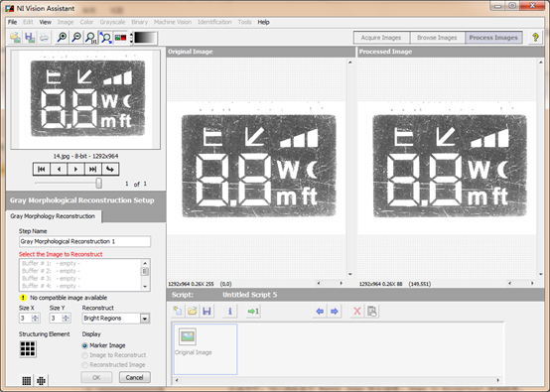Select the Marker Image radio button
This screenshot has height=392, width=550.
[84, 345]
